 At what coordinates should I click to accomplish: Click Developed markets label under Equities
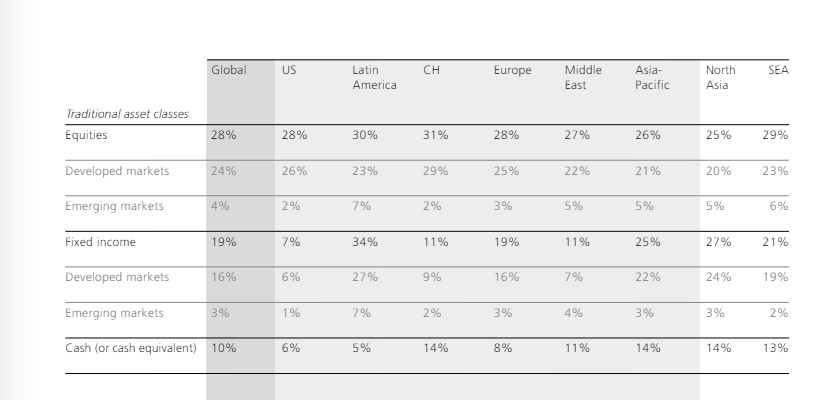117,171
